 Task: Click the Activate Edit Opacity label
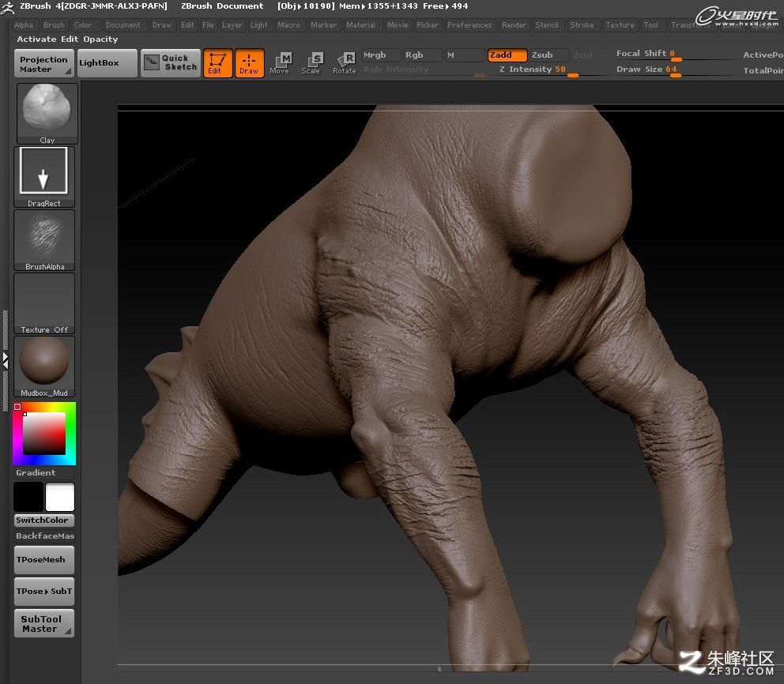(67, 39)
